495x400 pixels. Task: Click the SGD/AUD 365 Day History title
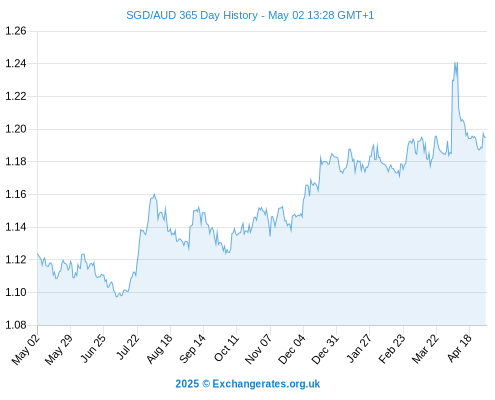click(250, 15)
